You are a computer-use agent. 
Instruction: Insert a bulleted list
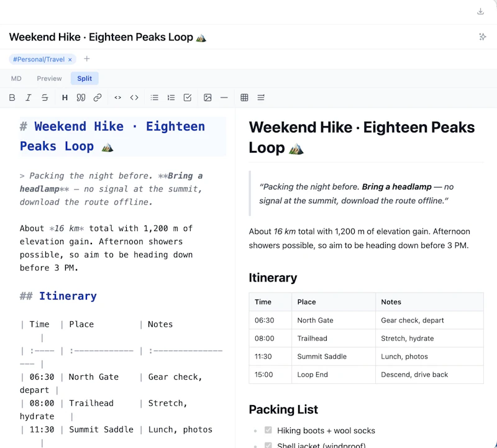pyautogui.click(x=154, y=98)
